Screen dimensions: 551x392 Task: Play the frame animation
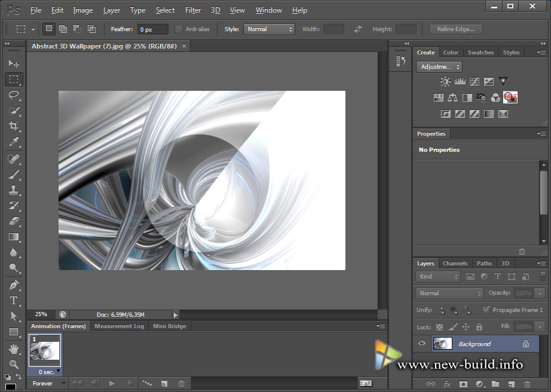tap(112, 383)
